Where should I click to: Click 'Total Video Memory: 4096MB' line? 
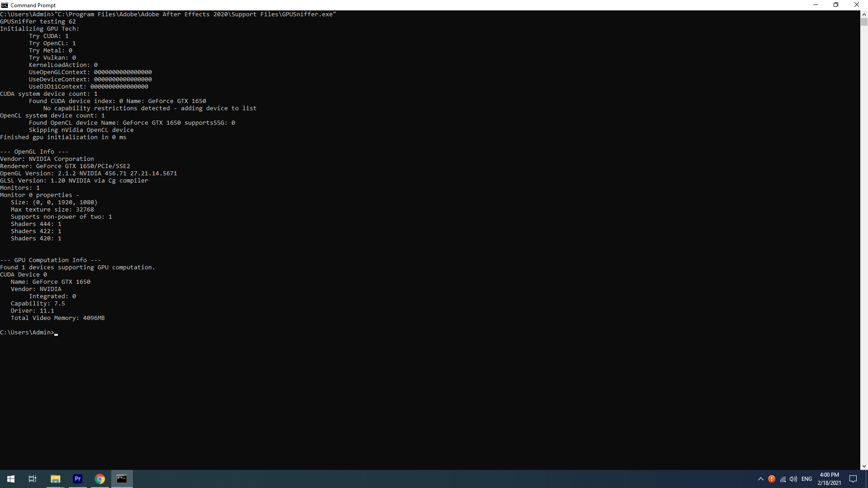pyautogui.click(x=58, y=318)
